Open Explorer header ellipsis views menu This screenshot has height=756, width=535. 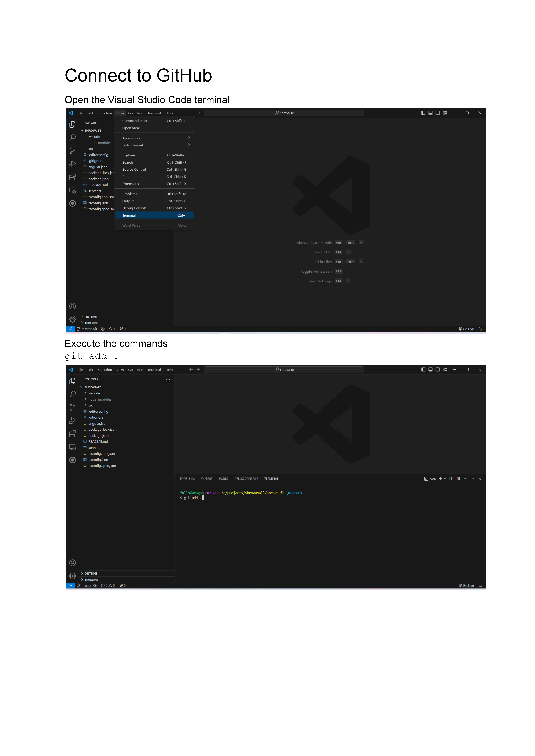pos(168,379)
